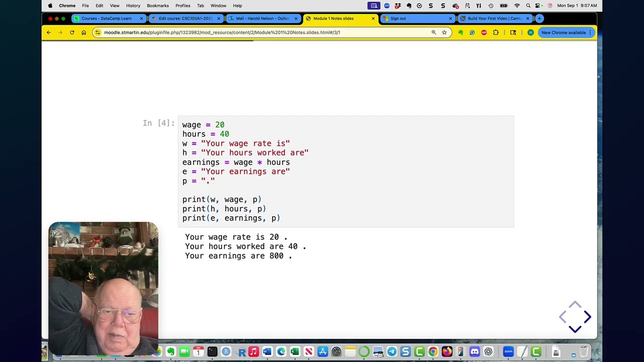Click the webcam video overlay

pyautogui.click(x=104, y=288)
